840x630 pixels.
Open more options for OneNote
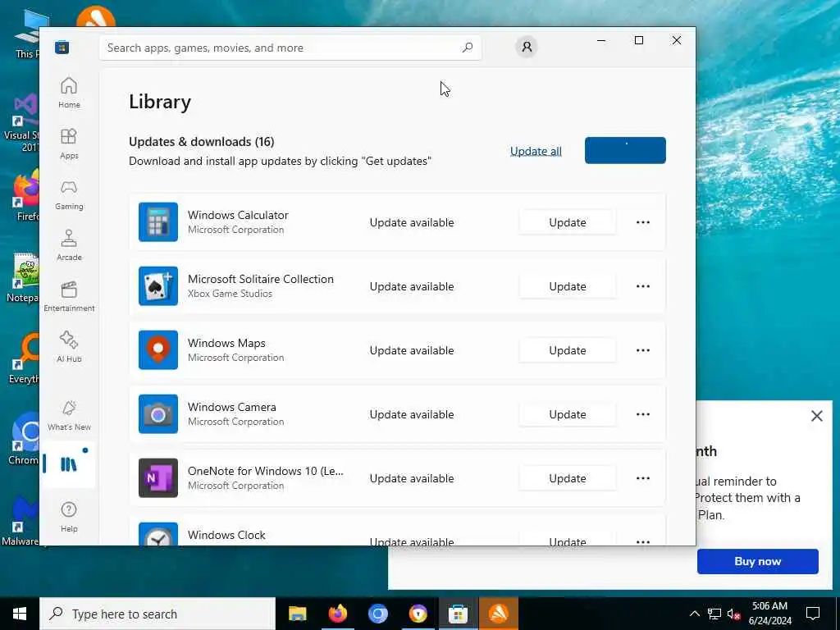[643, 478]
